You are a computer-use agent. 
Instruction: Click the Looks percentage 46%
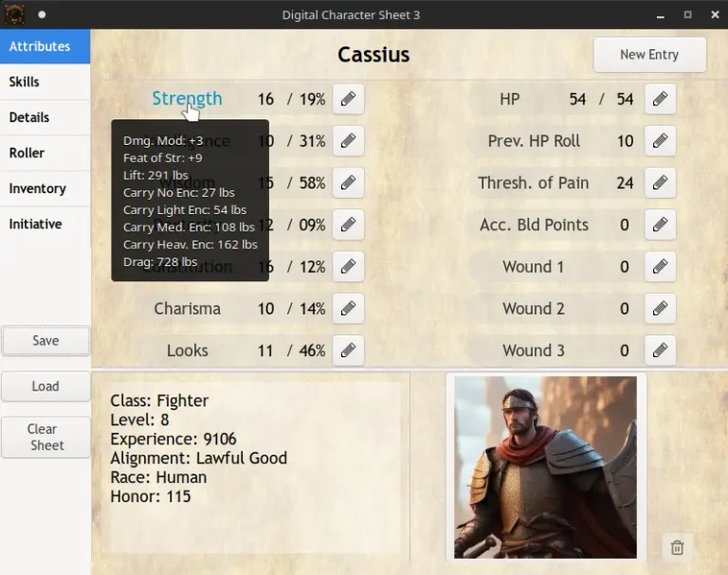312,350
